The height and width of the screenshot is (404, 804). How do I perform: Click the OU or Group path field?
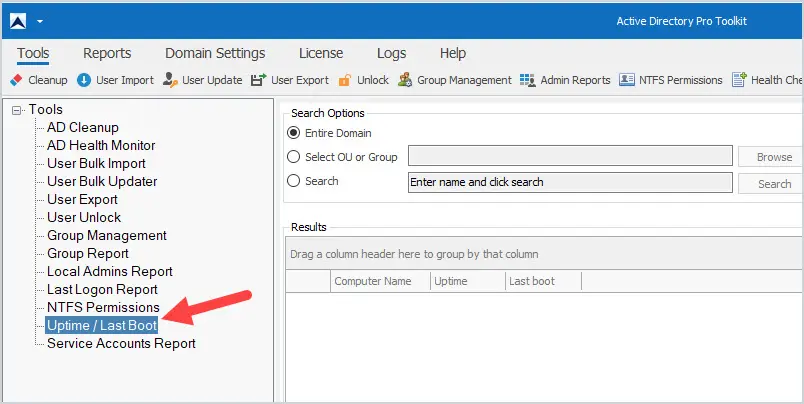coord(570,156)
